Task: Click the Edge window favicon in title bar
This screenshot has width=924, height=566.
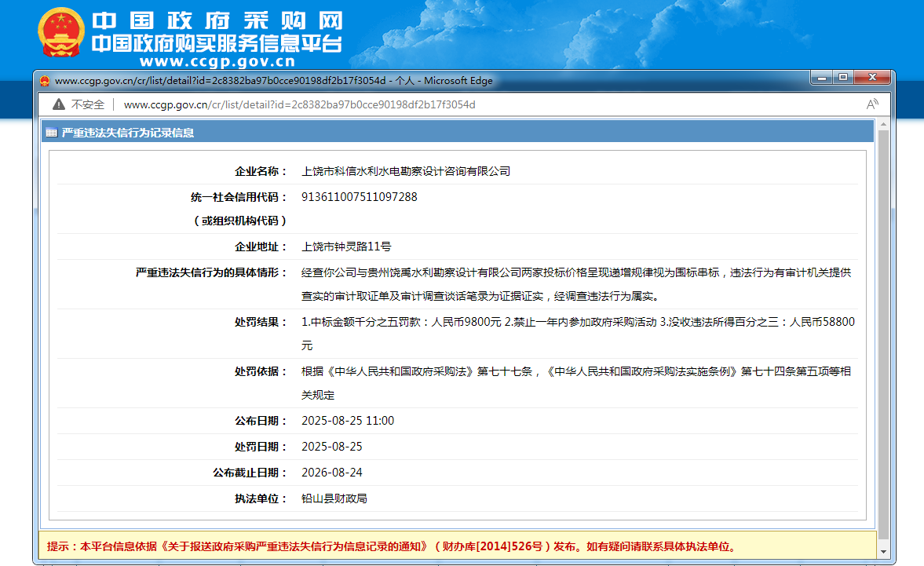Action: (45, 81)
